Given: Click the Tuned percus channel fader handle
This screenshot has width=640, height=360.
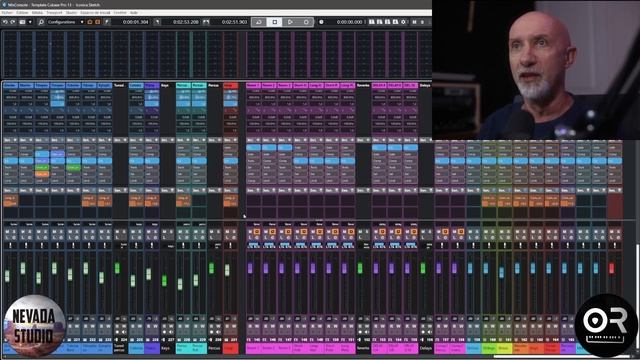Looking at the screenshot, I should (117, 268).
